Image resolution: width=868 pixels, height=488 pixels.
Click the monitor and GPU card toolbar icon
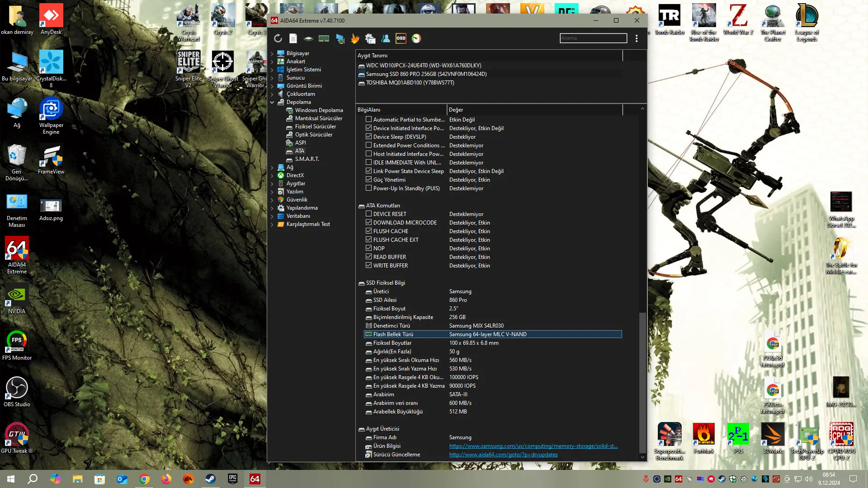[x=340, y=38]
